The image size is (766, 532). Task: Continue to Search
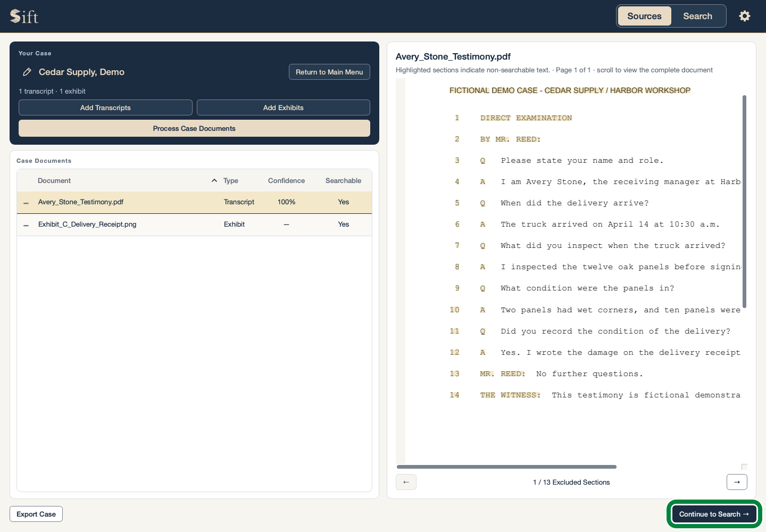coord(714,514)
